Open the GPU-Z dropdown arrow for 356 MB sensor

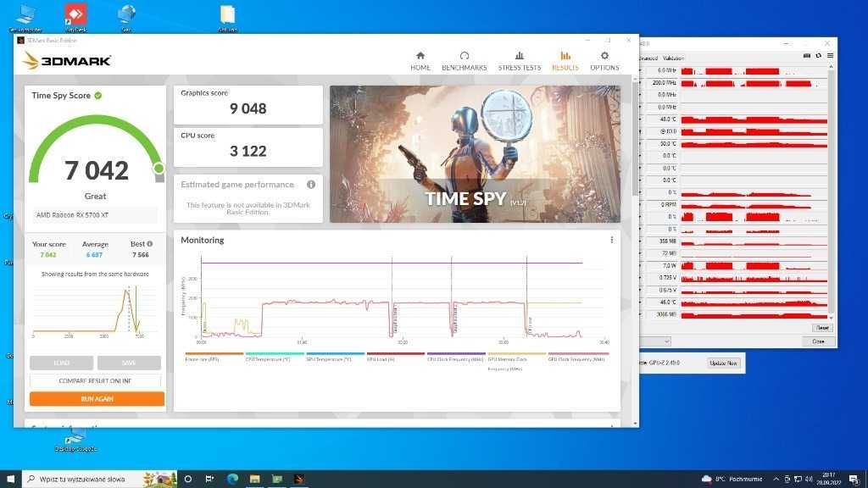coord(641,241)
